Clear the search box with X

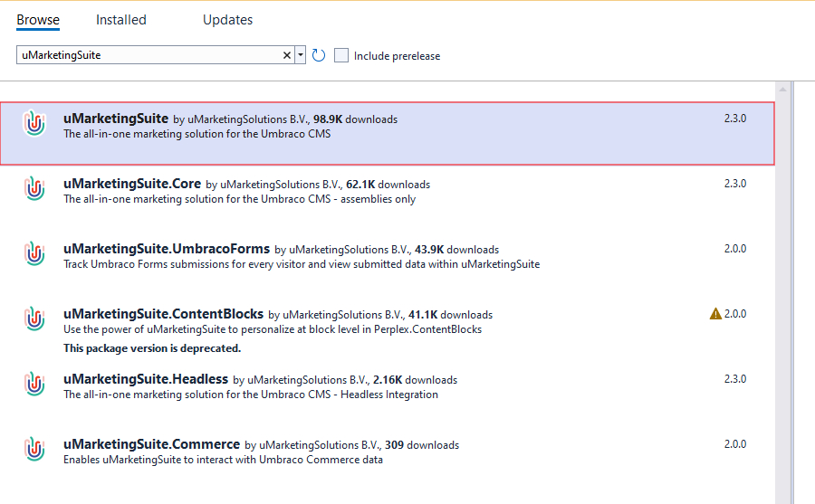[287, 55]
